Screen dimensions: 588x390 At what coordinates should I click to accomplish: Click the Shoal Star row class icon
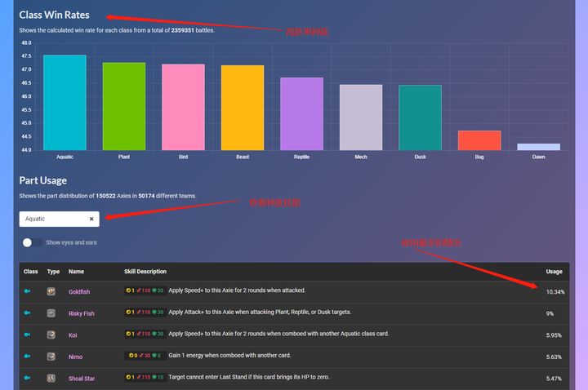[x=27, y=379]
